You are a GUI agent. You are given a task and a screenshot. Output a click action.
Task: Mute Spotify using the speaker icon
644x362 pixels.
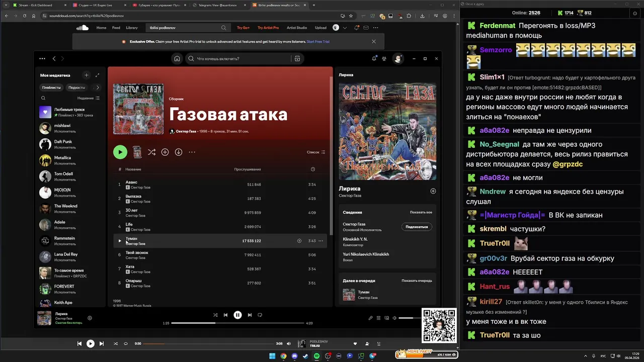(x=395, y=318)
